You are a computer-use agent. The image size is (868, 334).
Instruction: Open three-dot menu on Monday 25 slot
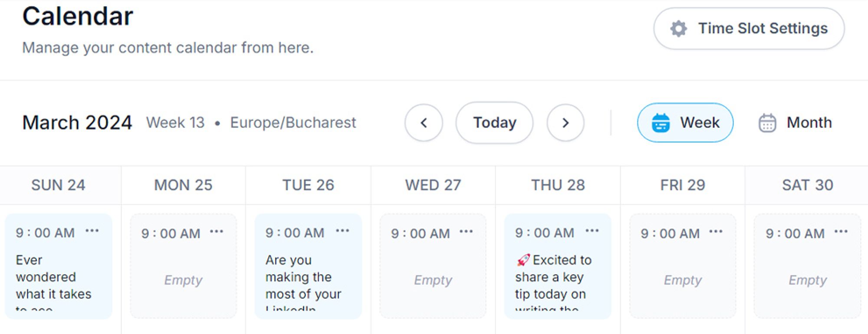[x=217, y=232]
